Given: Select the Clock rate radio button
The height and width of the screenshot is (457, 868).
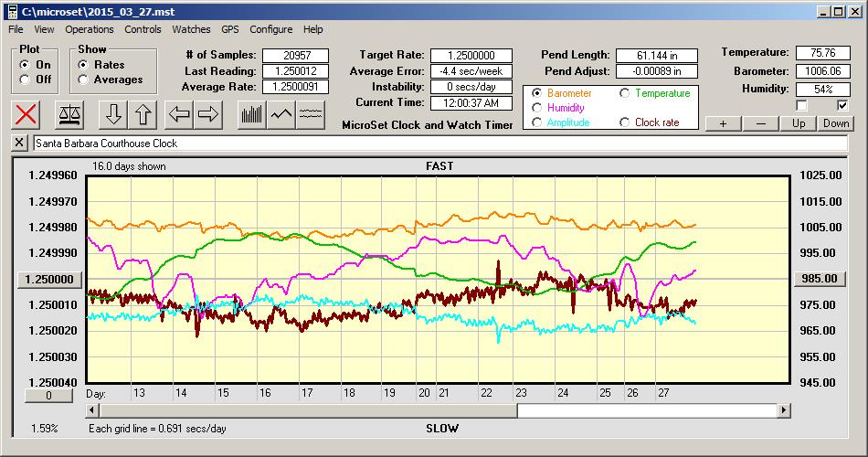Looking at the screenshot, I should pos(624,122).
